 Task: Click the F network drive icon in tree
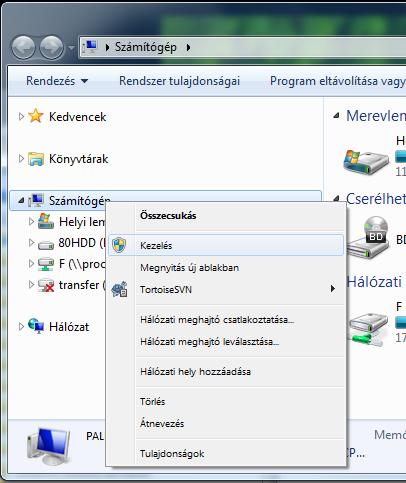coord(46,264)
